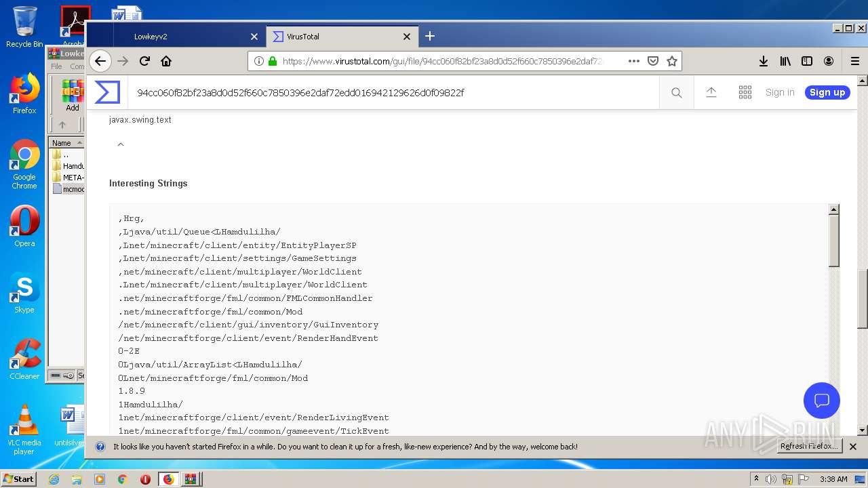Open WinRAR File menu
868x488 pixels.
pyautogui.click(x=56, y=66)
